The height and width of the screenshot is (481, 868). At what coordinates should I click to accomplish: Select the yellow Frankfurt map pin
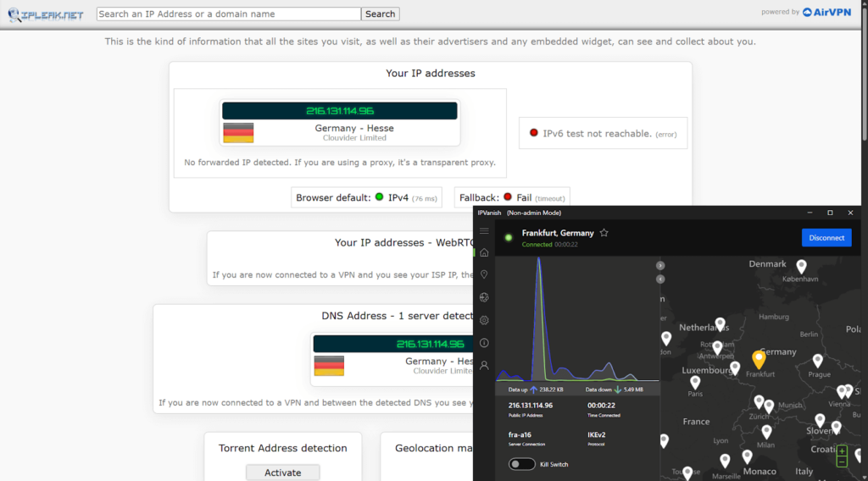pyautogui.click(x=759, y=359)
